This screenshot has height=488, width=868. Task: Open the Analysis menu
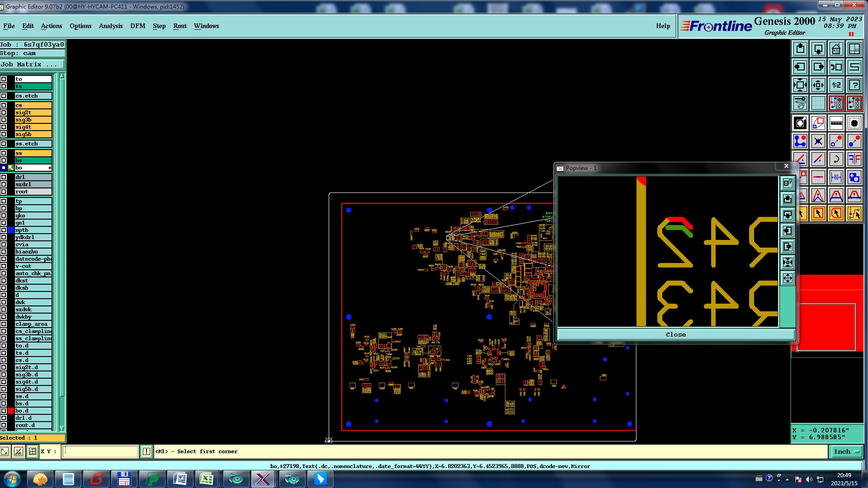(110, 26)
